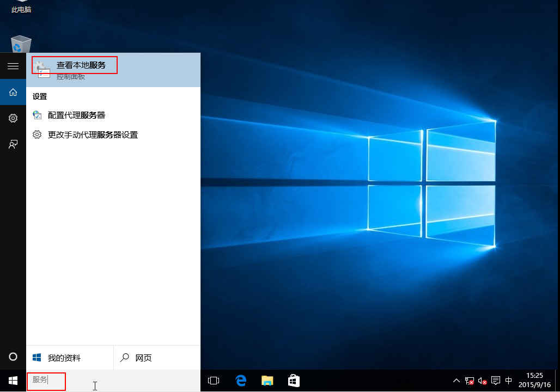Image resolution: width=560 pixels, height=392 pixels.
Task: Open the Settings gear in the search sidebar
Action: [x=12, y=118]
